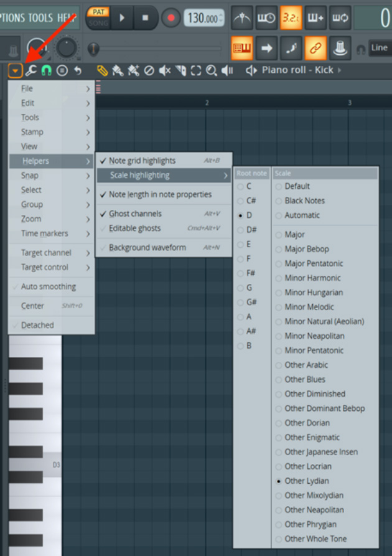Start playback with the play button
392x556 pixels.
pos(122,17)
